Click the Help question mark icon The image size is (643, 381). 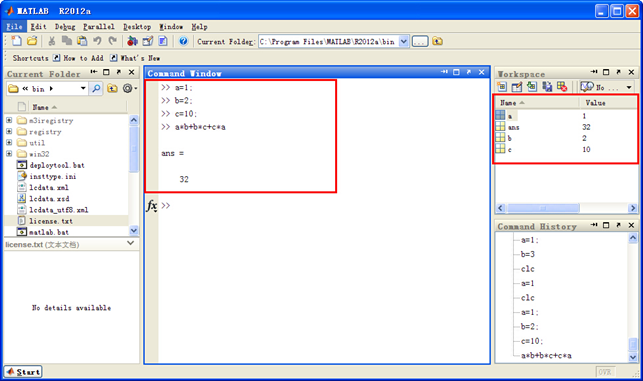point(183,41)
